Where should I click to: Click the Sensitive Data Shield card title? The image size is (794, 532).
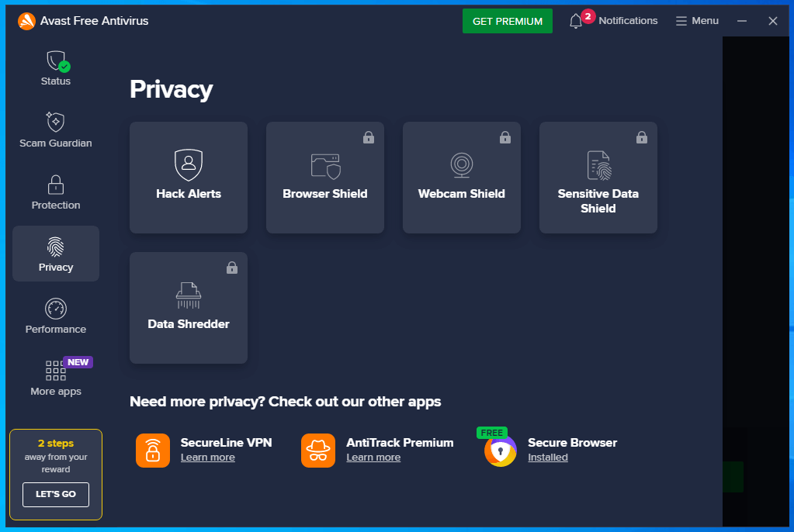[598, 201]
